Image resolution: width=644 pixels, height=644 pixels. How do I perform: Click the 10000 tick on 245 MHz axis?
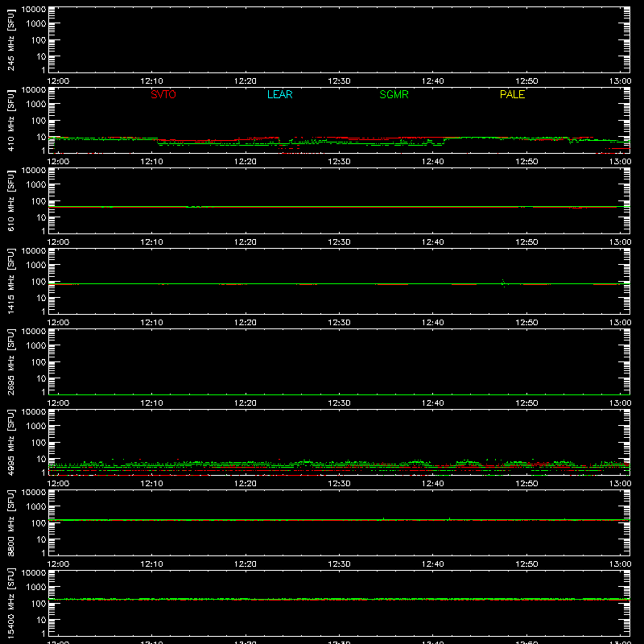(34, 10)
